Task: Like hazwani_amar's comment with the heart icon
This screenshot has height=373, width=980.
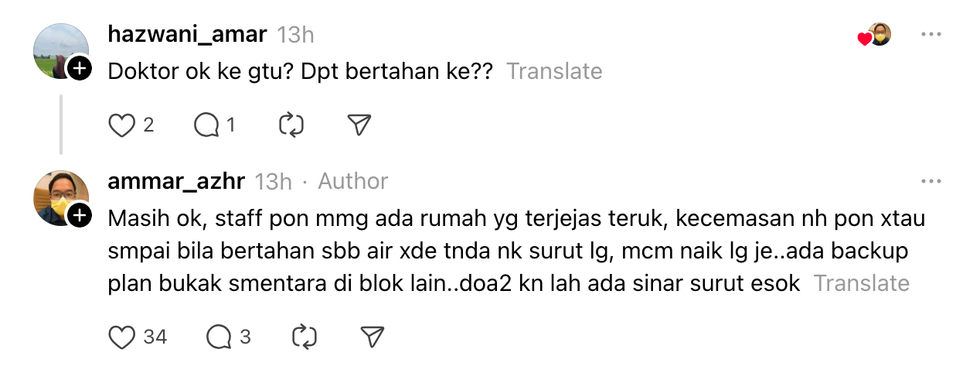Action: tap(121, 125)
